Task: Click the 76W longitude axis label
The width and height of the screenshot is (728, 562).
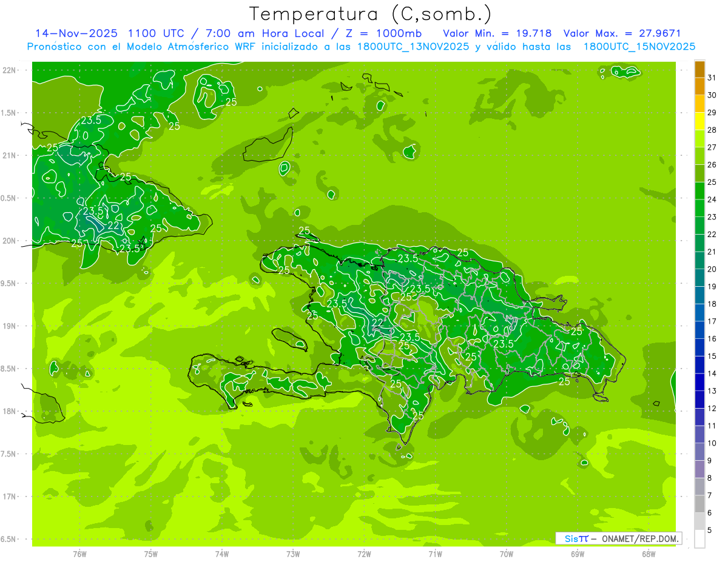Action: click(x=79, y=554)
